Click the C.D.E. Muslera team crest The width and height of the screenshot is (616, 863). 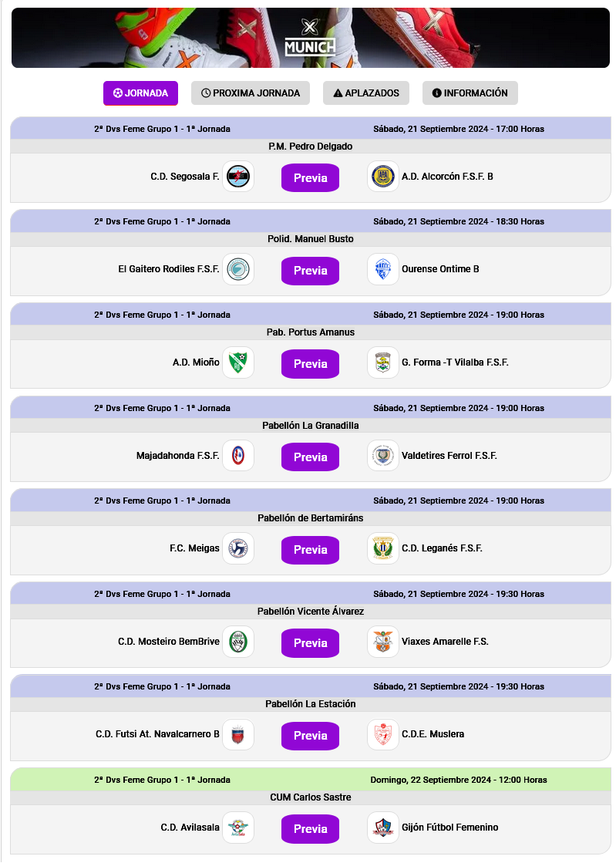coord(383,734)
